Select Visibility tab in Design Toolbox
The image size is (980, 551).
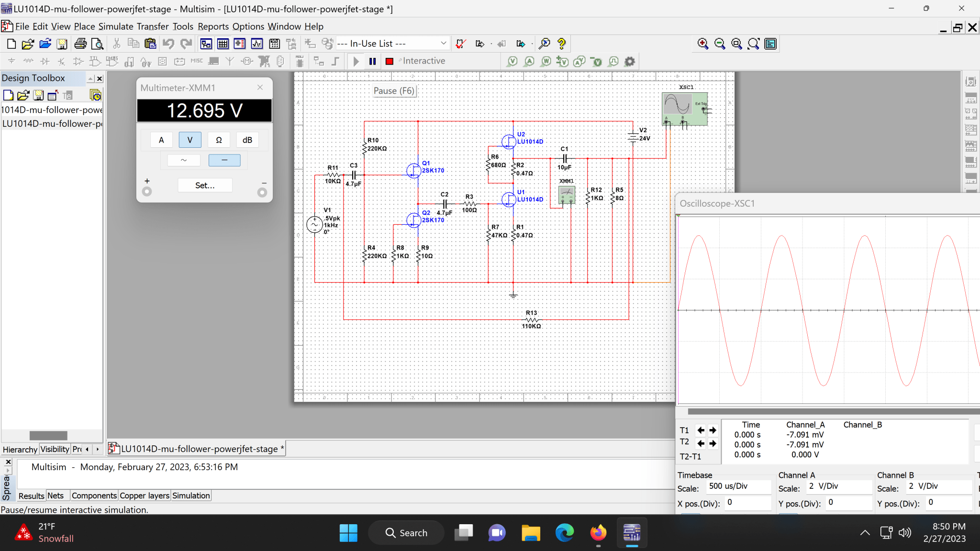55,449
